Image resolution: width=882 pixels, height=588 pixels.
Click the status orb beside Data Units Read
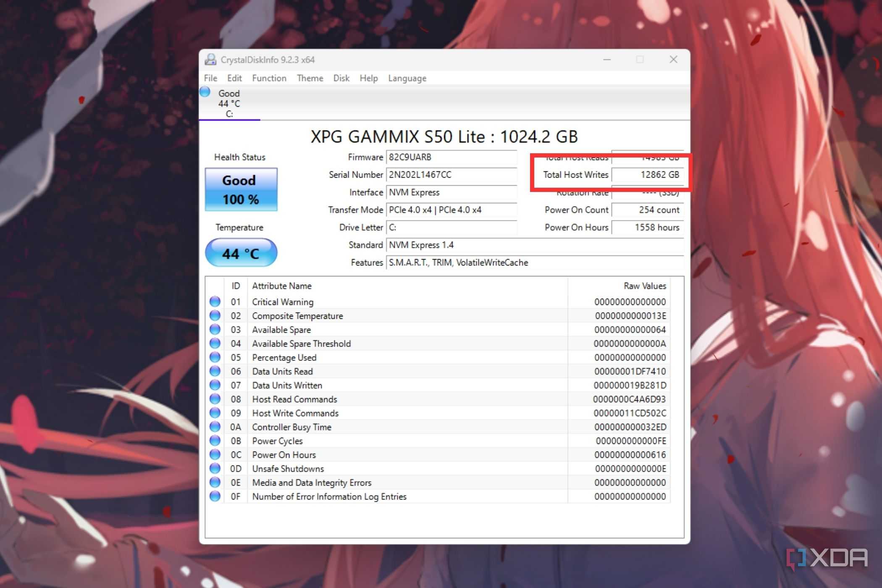coord(215,371)
